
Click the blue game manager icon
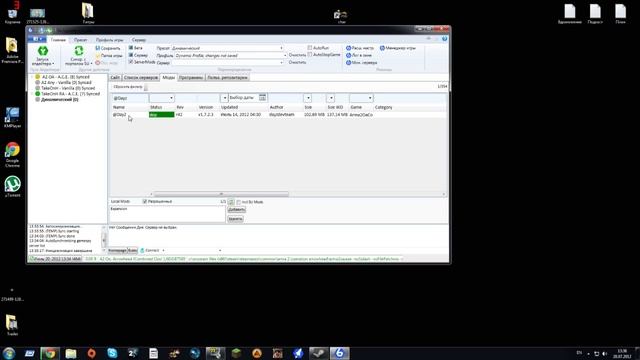(382, 48)
